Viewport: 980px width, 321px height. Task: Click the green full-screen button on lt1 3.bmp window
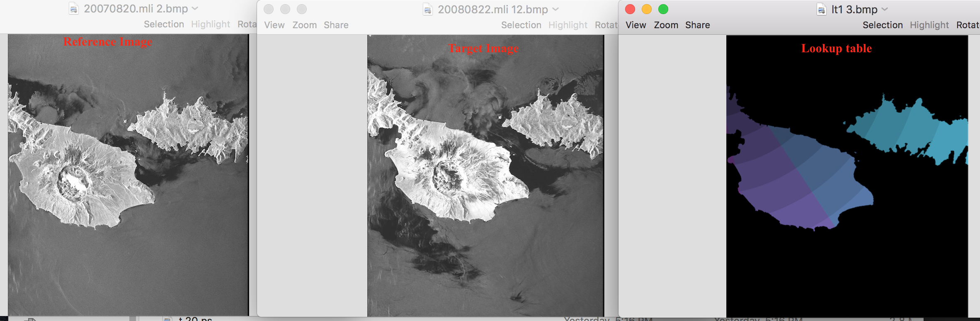[663, 9]
